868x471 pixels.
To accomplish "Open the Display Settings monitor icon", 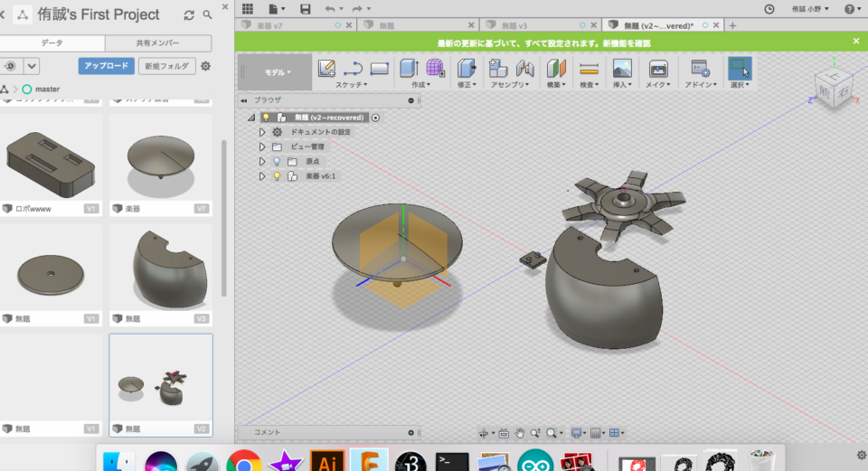I will click(x=577, y=433).
